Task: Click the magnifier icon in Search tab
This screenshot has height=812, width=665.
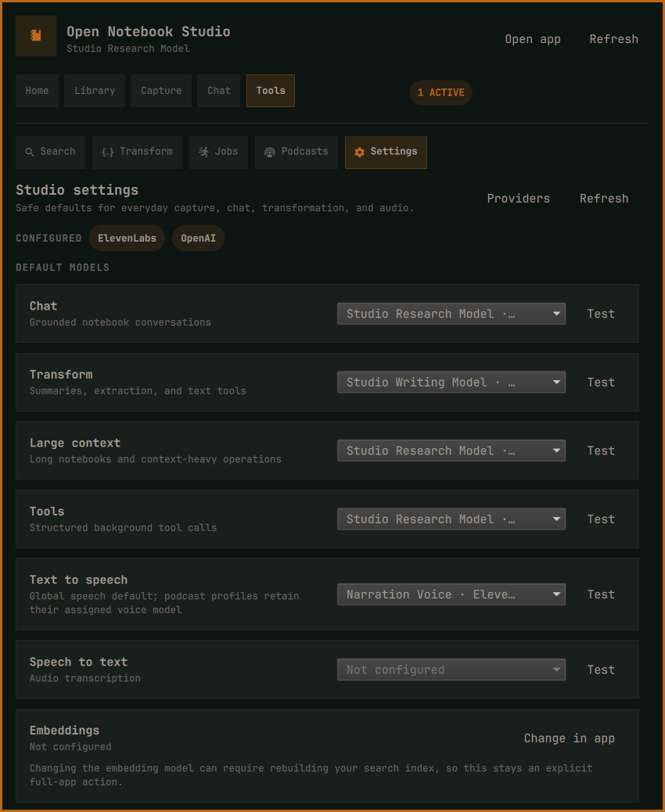Action: coord(30,153)
